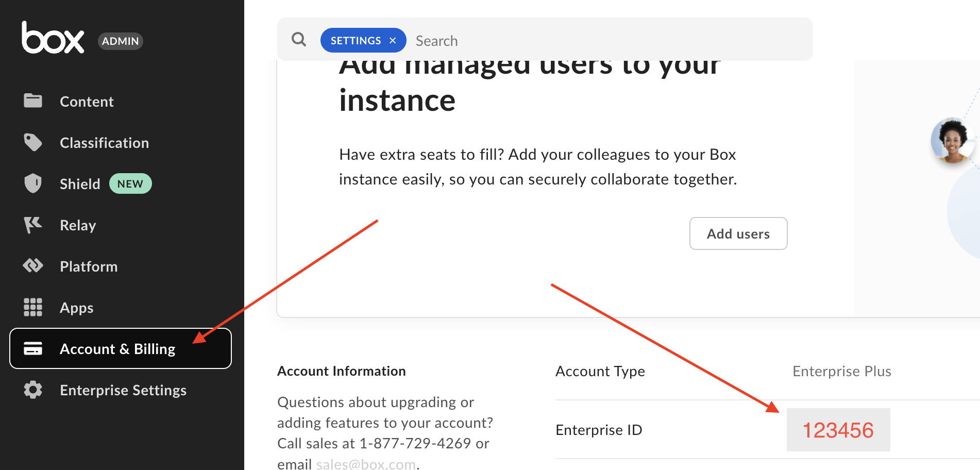Click the Add users button
This screenshot has width=980, height=470.
(738, 233)
